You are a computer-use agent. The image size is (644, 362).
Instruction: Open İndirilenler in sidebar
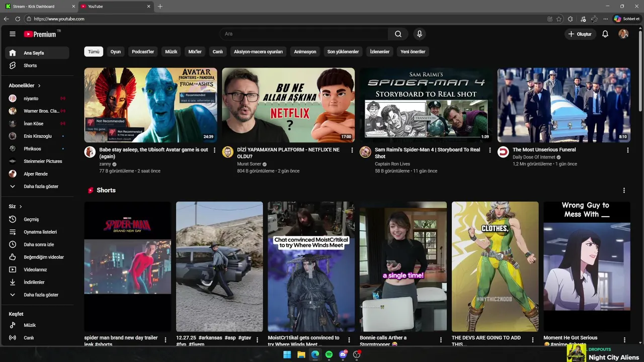37,282
